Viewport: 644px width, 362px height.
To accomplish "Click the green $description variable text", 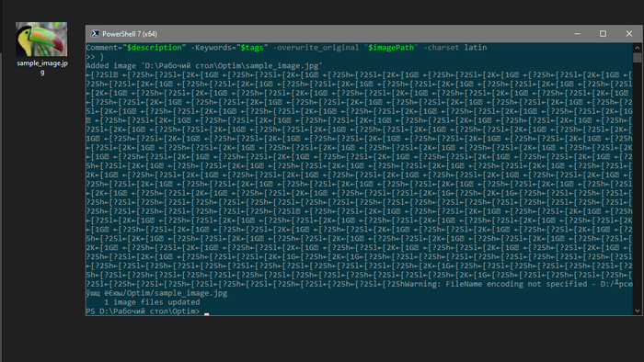I will (x=154, y=48).
